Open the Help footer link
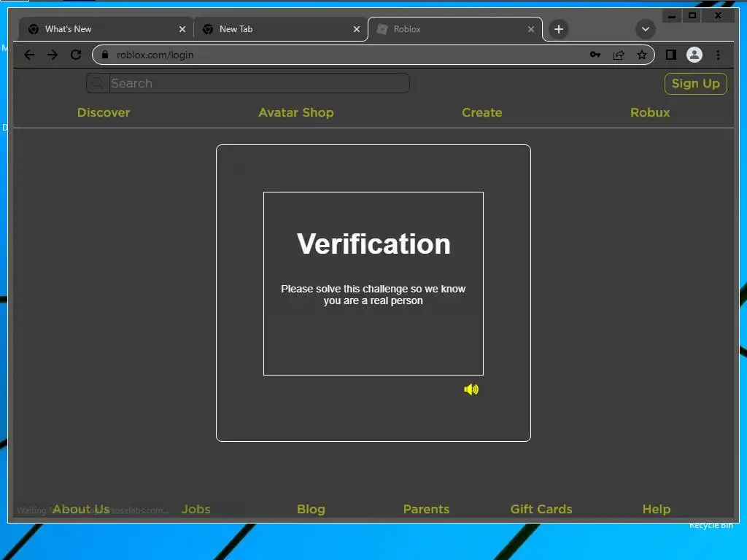Image resolution: width=747 pixels, height=560 pixels. click(x=656, y=509)
